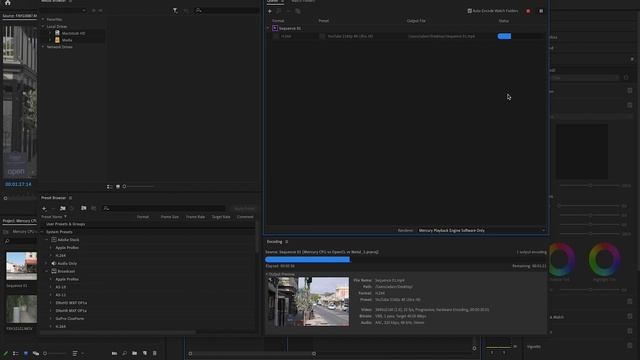The width and height of the screenshot is (640, 360).
Task: Collapse the System Presets group
Action: [x=42, y=232]
